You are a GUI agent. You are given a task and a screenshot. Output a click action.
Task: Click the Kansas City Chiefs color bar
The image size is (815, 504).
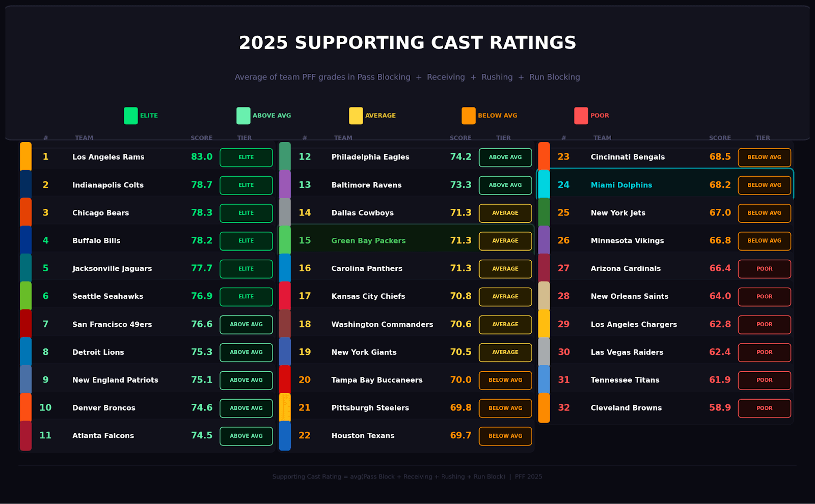click(x=285, y=296)
